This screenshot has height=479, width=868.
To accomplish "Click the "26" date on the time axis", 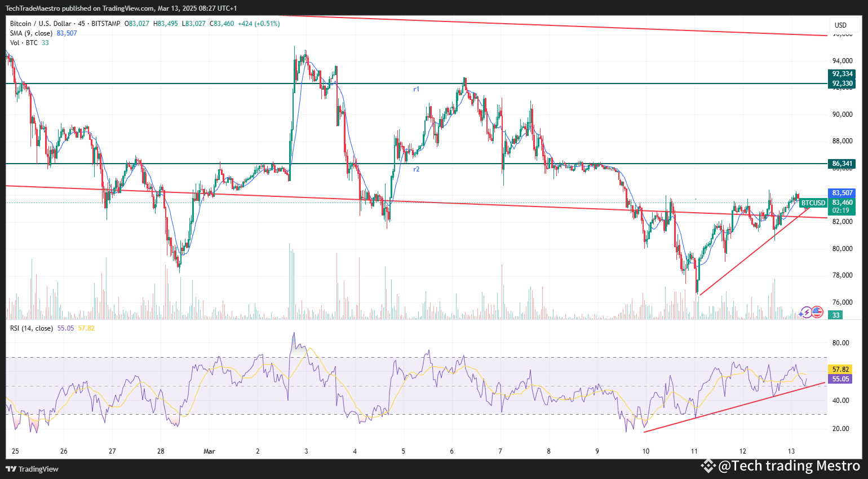I will click(x=64, y=451).
